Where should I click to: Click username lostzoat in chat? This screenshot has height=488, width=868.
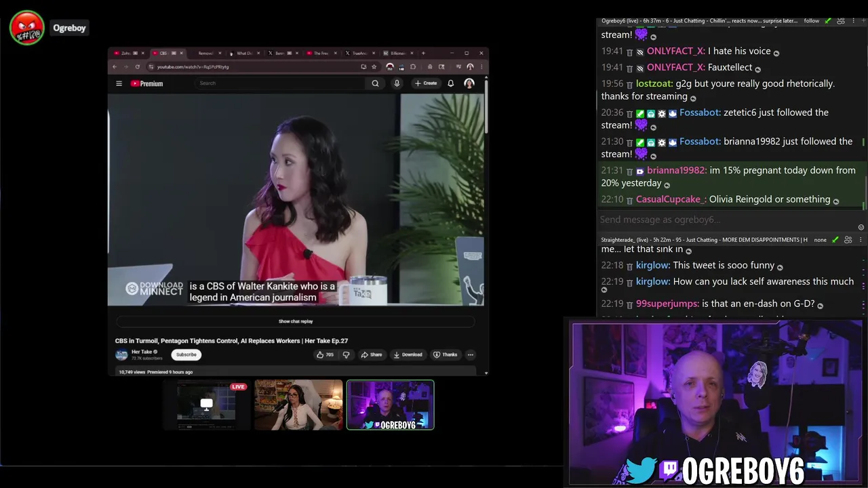654,83
